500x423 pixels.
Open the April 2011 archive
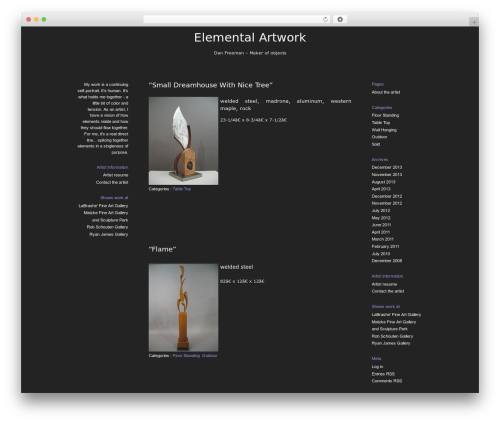point(381,232)
